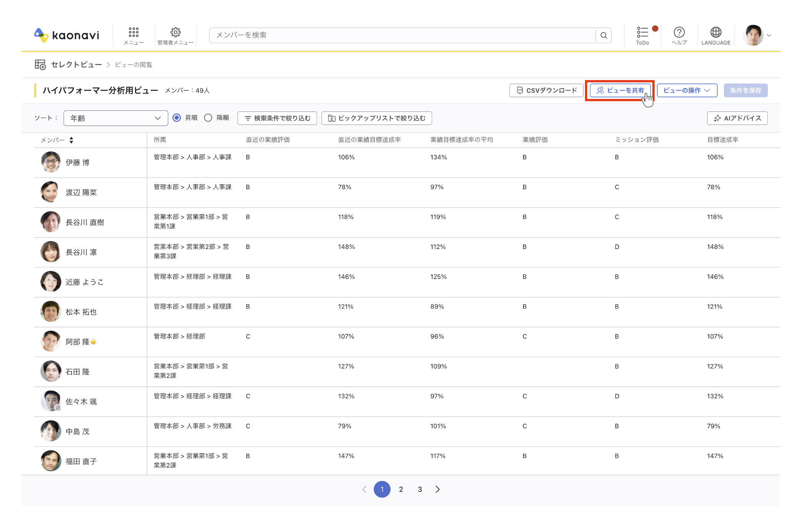Go to page 3
This screenshot has height=528, width=812.
420,489
